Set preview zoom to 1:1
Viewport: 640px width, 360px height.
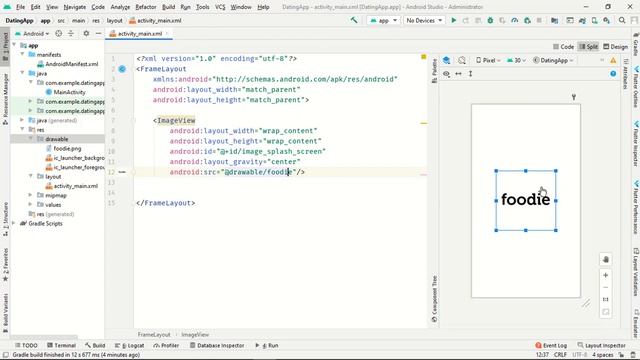click(x=606, y=300)
